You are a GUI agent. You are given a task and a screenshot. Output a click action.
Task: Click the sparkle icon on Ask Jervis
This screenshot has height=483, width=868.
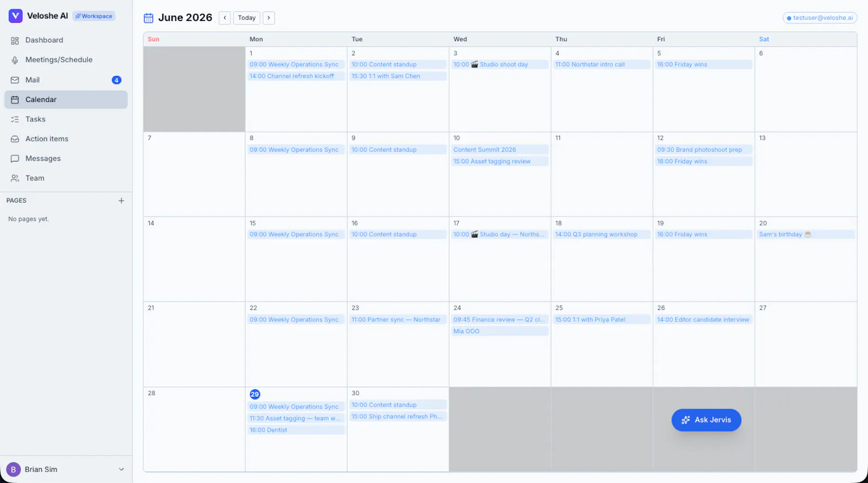tap(686, 420)
